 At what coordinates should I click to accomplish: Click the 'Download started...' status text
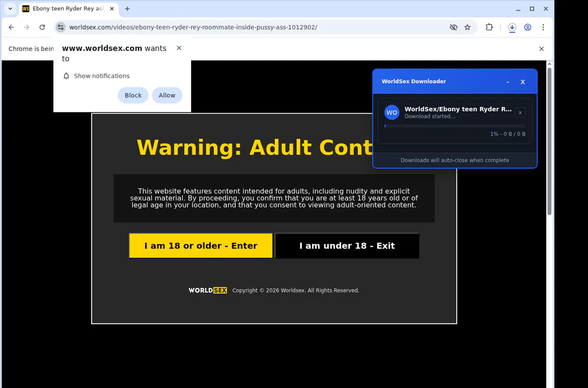coord(430,116)
